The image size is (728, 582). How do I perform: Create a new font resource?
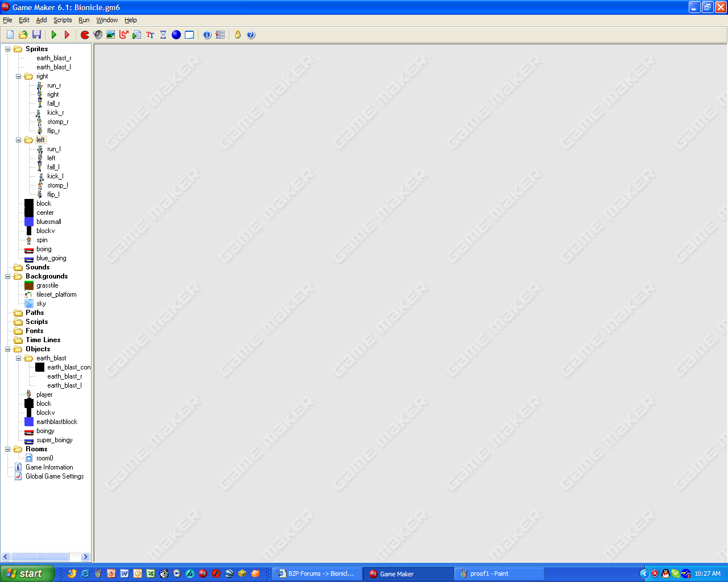tap(150, 35)
